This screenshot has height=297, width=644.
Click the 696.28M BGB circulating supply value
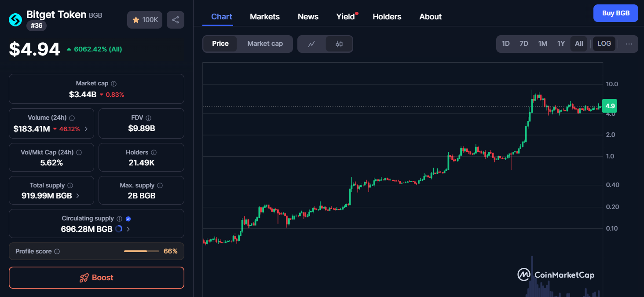click(x=87, y=229)
